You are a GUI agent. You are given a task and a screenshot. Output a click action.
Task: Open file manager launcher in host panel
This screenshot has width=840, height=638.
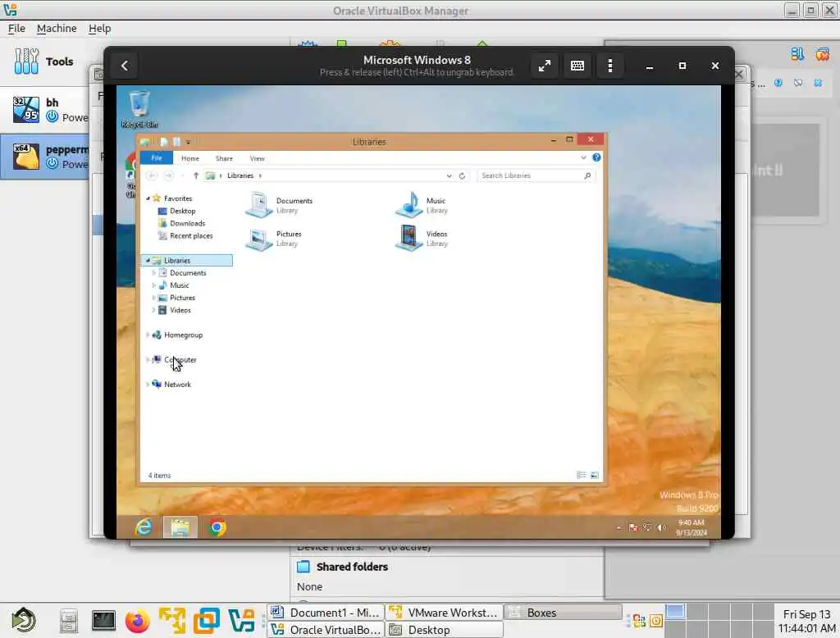point(69,621)
